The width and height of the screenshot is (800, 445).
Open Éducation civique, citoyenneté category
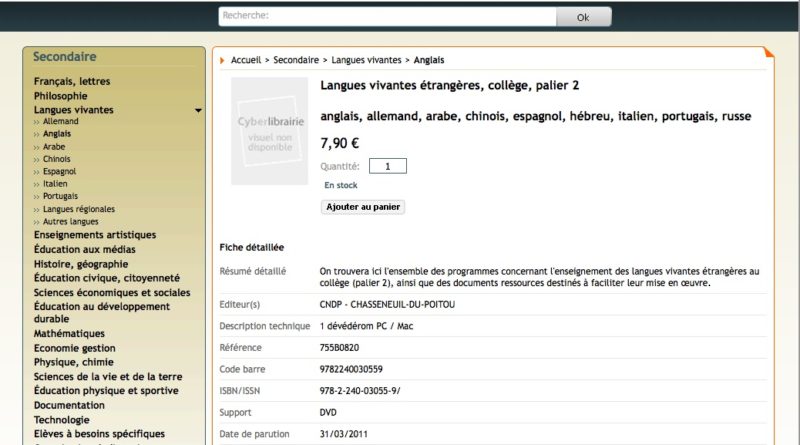[107, 278]
